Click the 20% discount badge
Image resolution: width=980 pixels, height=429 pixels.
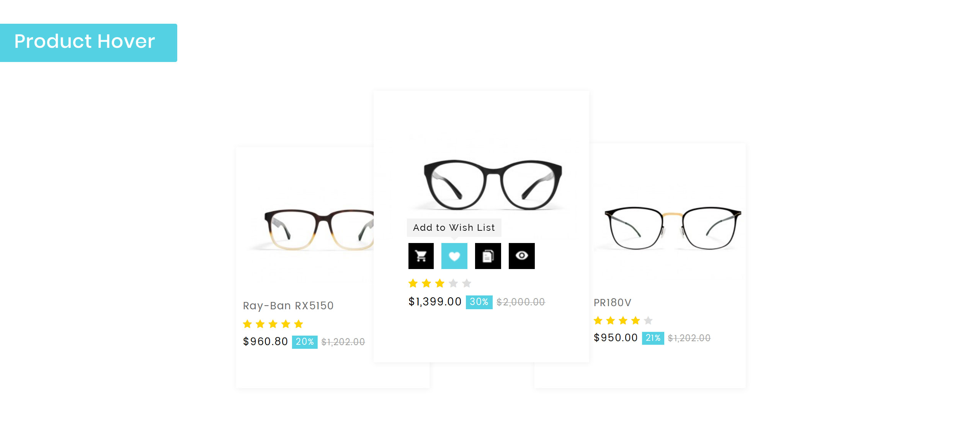(304, 342)
